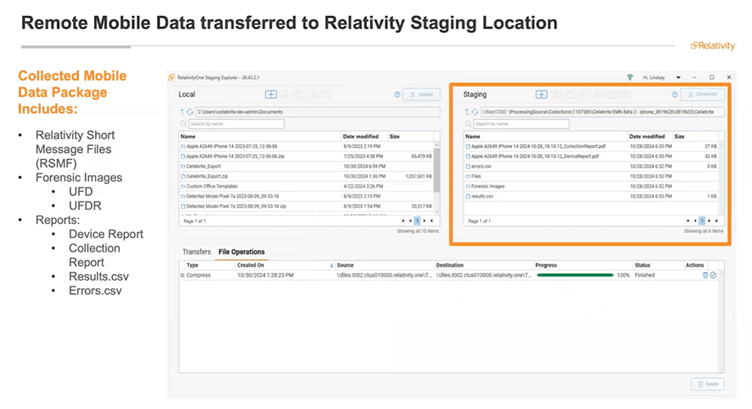Click the folder icon of Forensic Images in Staging
Viewport: 752px width, 409px height.
coord(468,186)
